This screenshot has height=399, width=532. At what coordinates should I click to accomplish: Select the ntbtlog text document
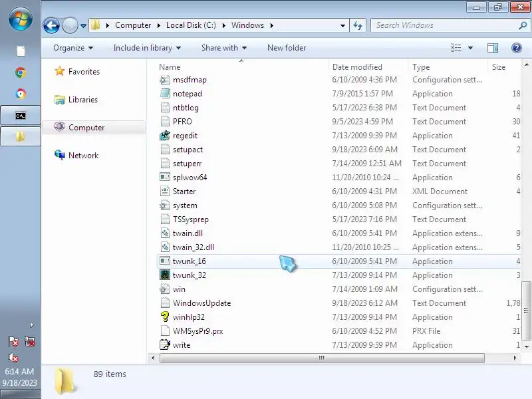(186, 108)
